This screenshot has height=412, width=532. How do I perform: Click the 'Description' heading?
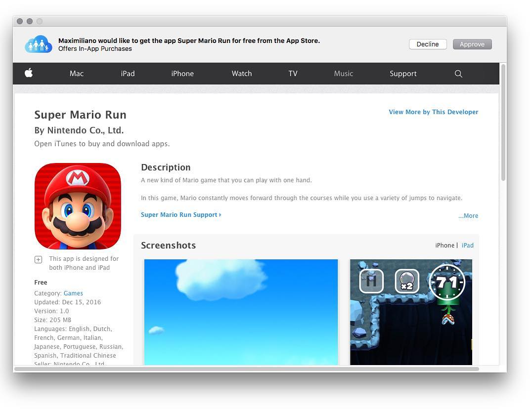[166, 167]
